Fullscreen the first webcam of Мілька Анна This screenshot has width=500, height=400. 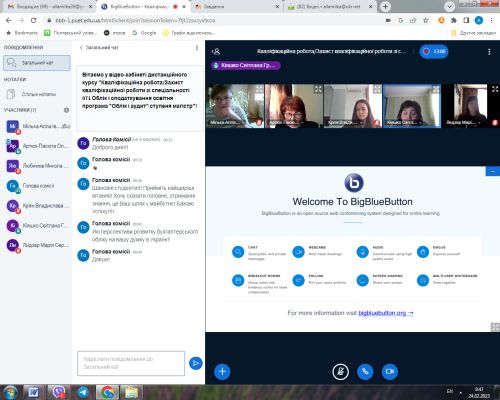click(259, 89)
